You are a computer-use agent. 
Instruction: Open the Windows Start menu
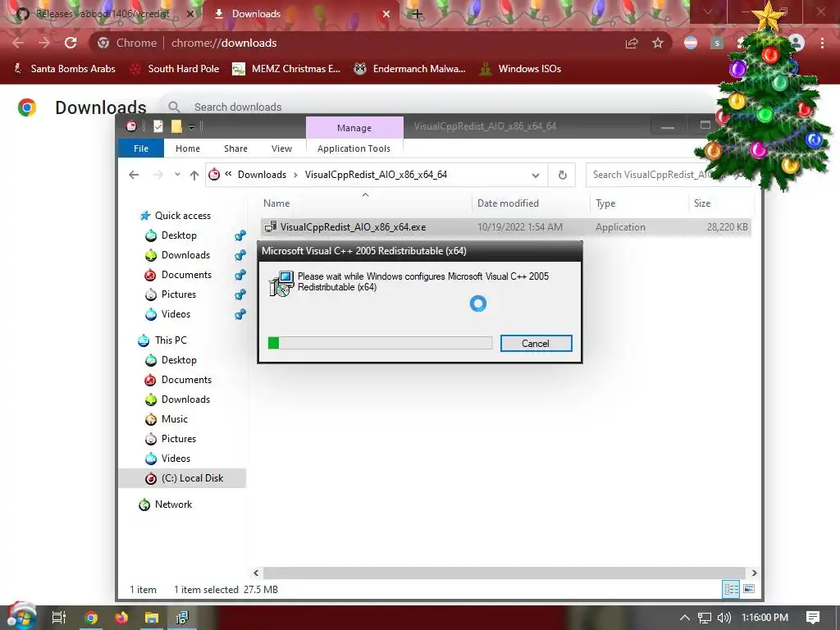pos(21,617)
